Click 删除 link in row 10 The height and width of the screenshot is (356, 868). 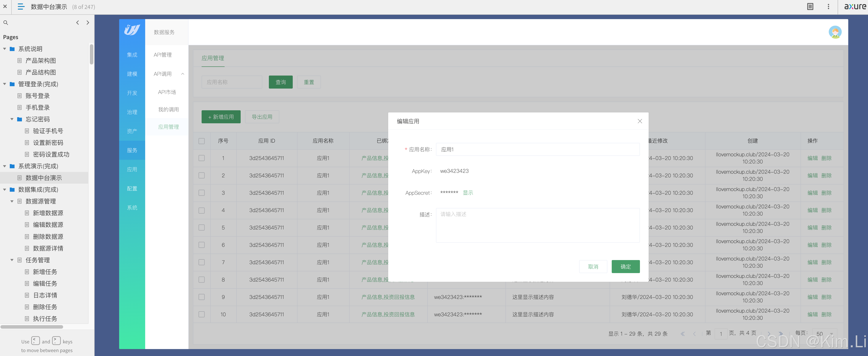[x=826, y=314]
